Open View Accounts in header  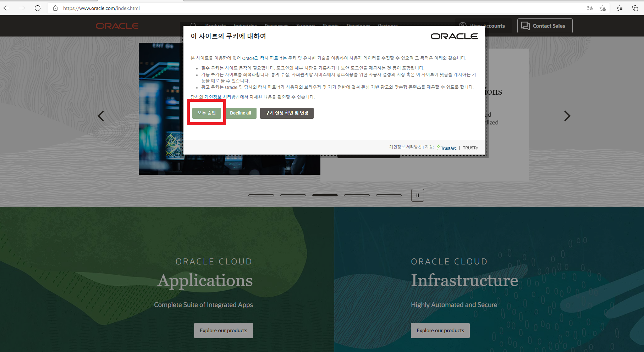point(483,26)
